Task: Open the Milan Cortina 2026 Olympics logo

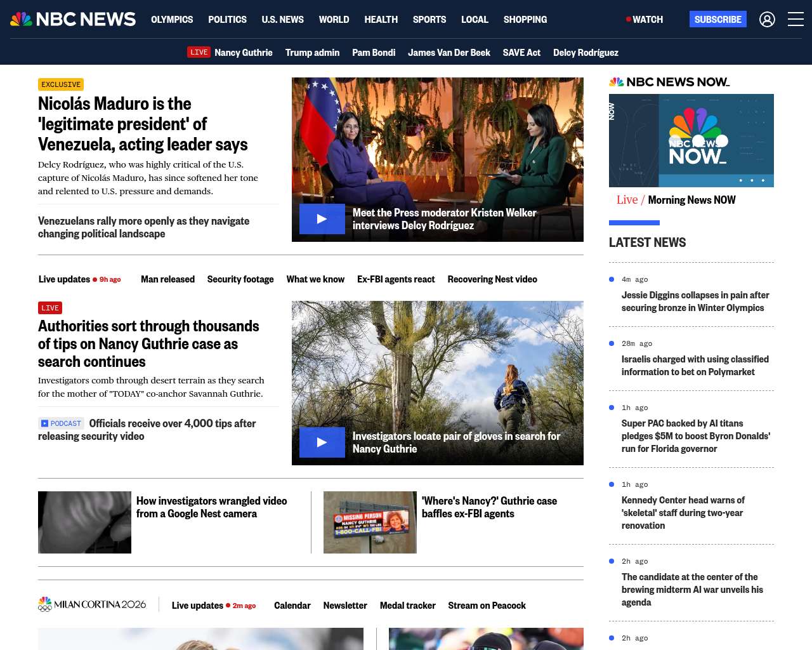Action: pyautogui.click(x=92, y=604)
